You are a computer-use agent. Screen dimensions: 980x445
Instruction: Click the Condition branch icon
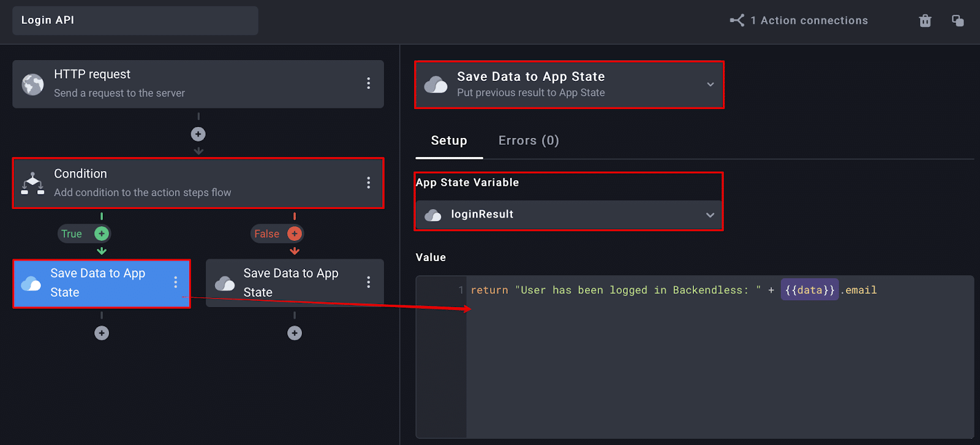click(x=33, y=183)
